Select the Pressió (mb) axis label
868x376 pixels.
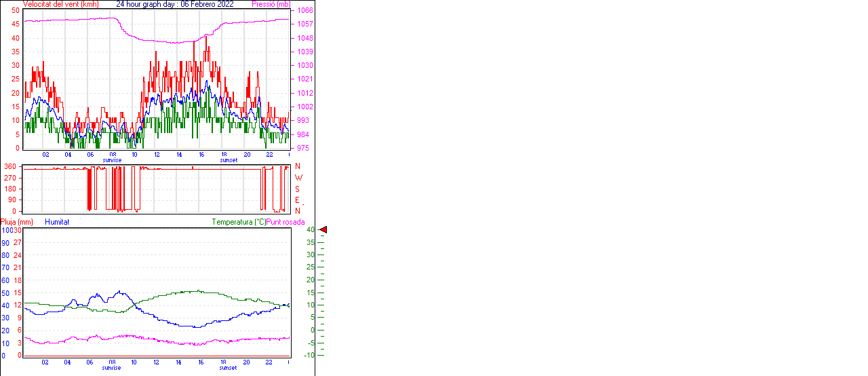tap(270, 4)
